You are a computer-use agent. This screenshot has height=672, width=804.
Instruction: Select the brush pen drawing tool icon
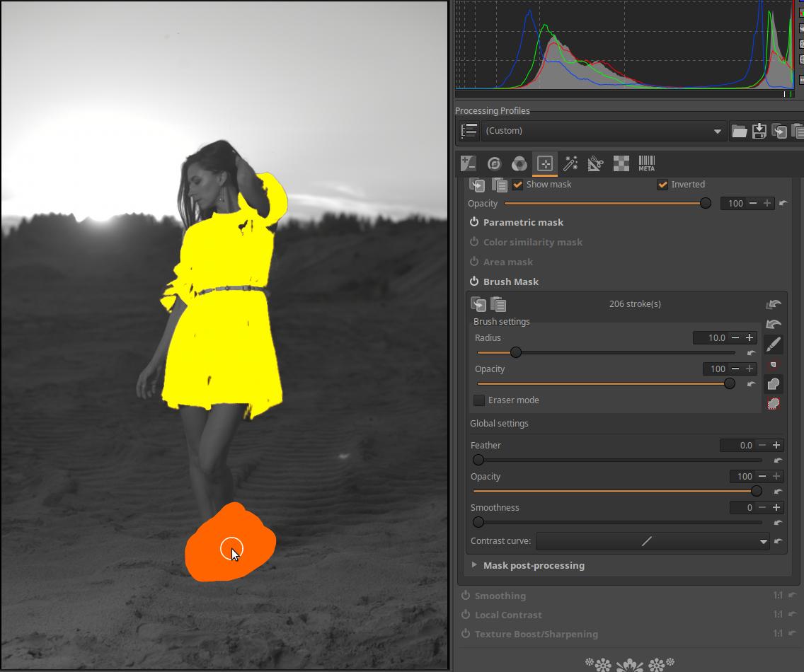774,344
